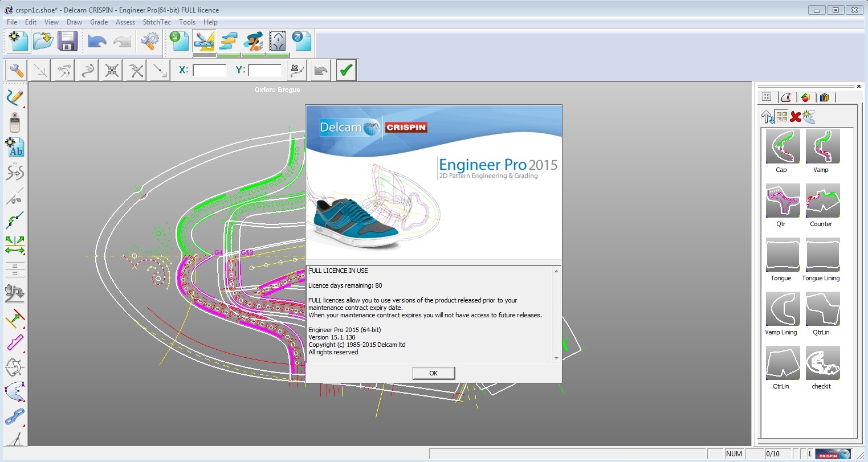This screenshot has width=868, height=462.
Task: Click the licence text scrollbar up arrow
Action: click(x=556, y=271)
